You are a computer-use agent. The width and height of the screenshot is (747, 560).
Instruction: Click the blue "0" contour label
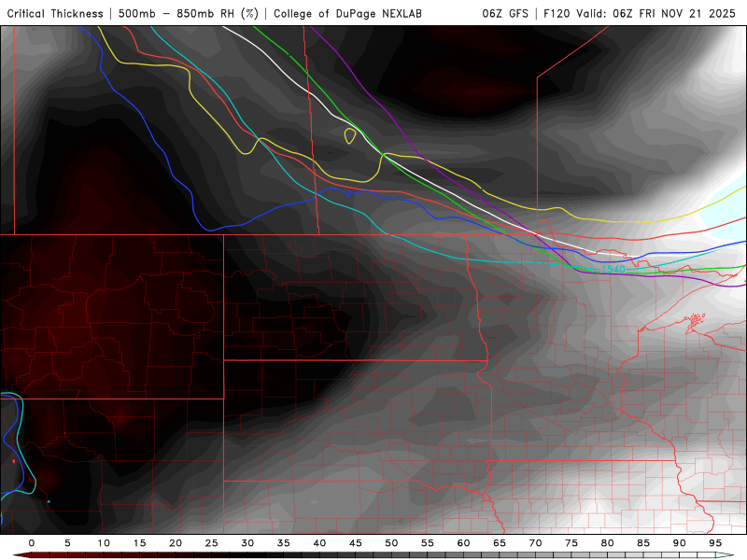(x=348, y=194)
